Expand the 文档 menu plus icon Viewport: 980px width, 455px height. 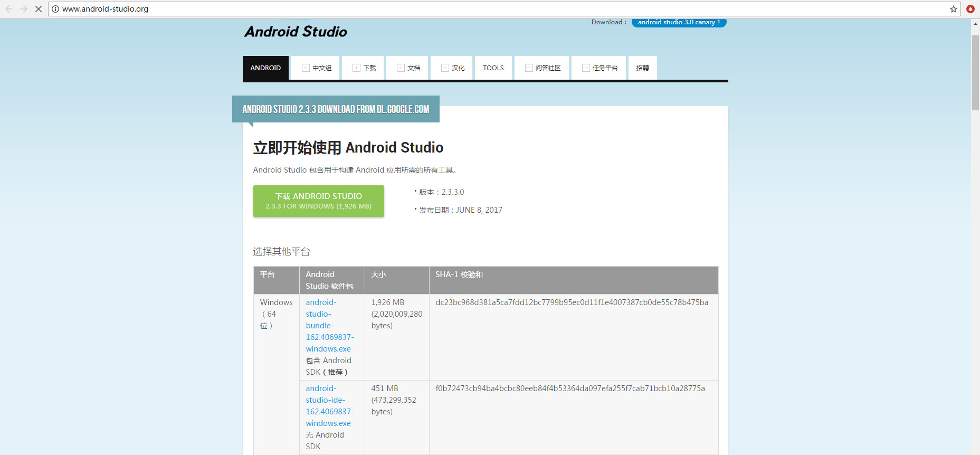(401, 68)
